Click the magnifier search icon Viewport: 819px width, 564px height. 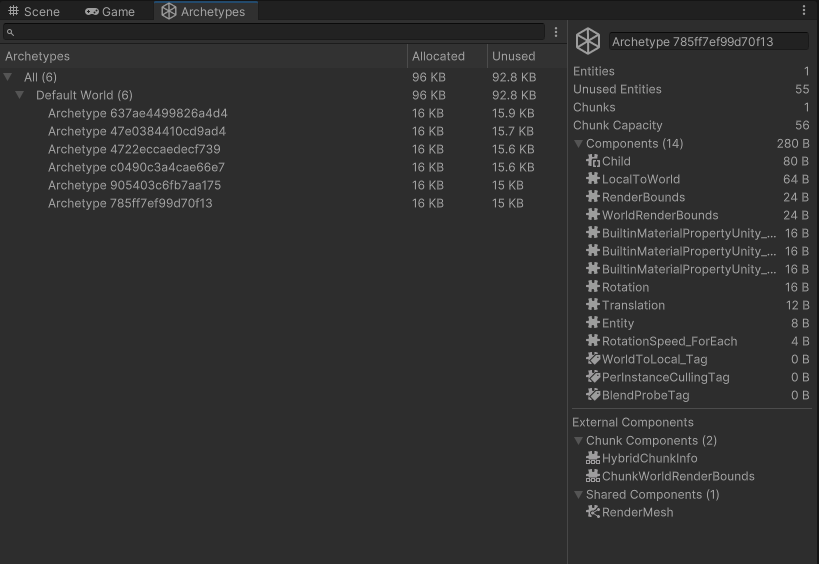click(10, 32)
